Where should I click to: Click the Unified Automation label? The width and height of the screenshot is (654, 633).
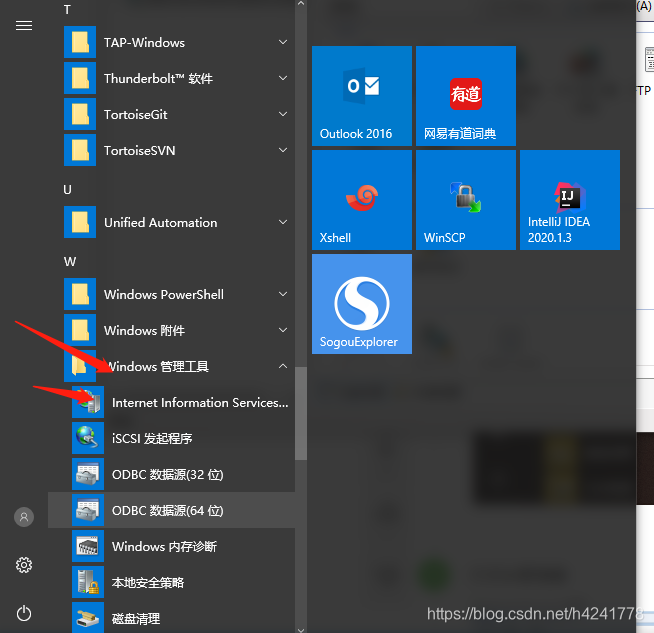161,222
